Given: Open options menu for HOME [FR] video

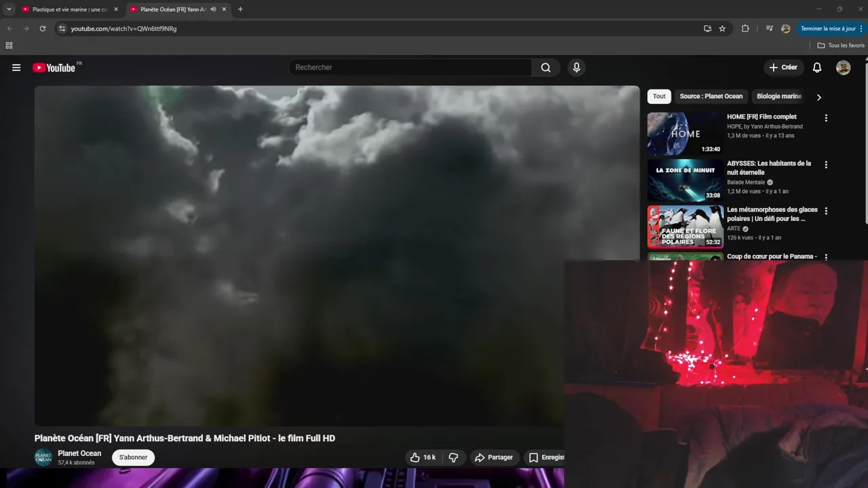Looking at the screenshot, I should click(826, 118).
